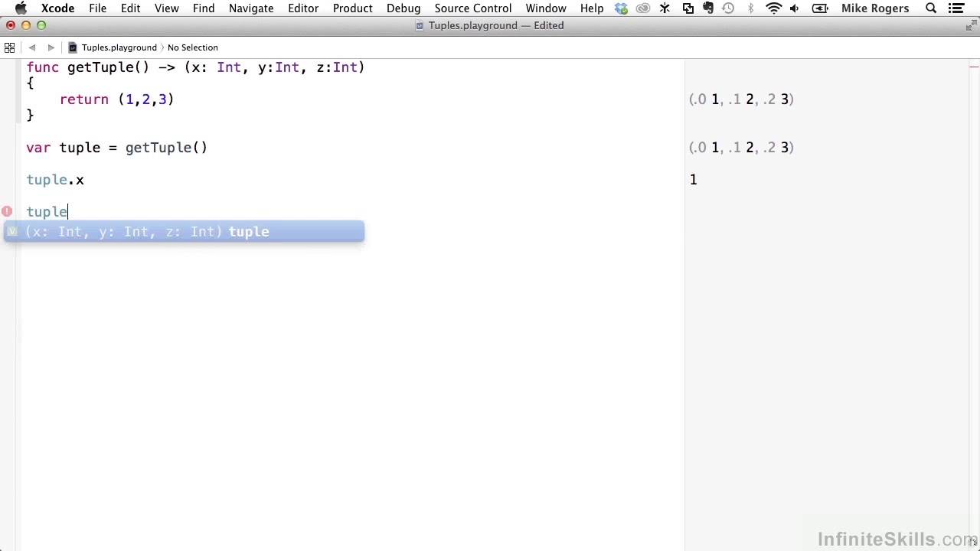Image resolution: width=980 pixels, height=551 pixels.
Task: Open the Window menu
Action: pos(546,8)
